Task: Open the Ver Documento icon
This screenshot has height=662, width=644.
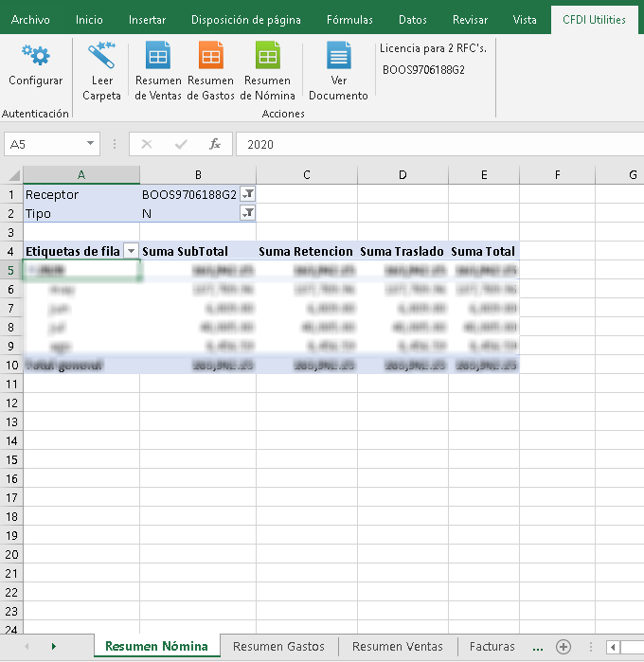Action: [338, 57]
